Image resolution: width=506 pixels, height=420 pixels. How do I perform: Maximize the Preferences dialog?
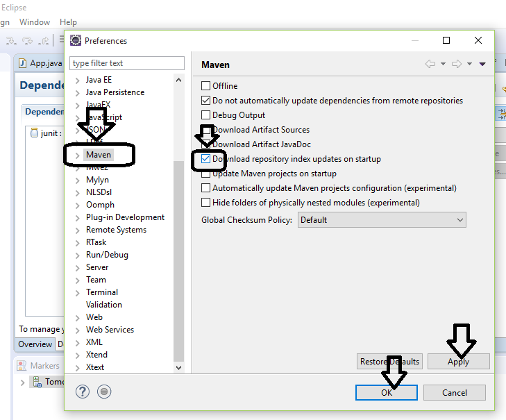coord(446,40)
